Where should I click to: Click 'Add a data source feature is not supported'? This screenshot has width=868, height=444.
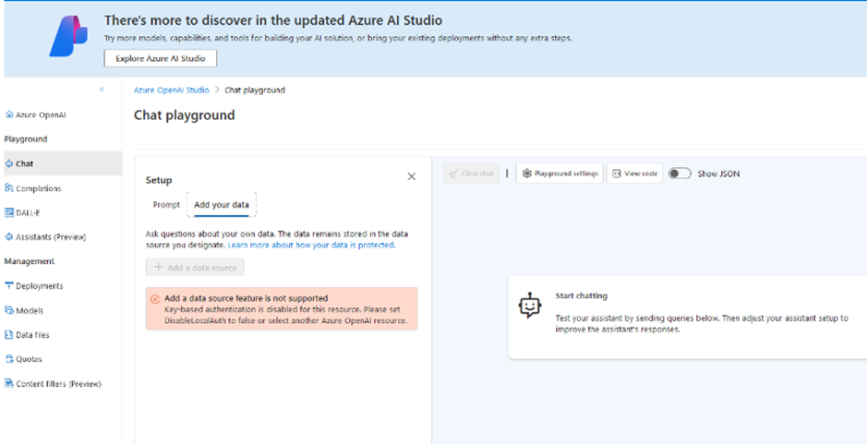click(247, 298)
